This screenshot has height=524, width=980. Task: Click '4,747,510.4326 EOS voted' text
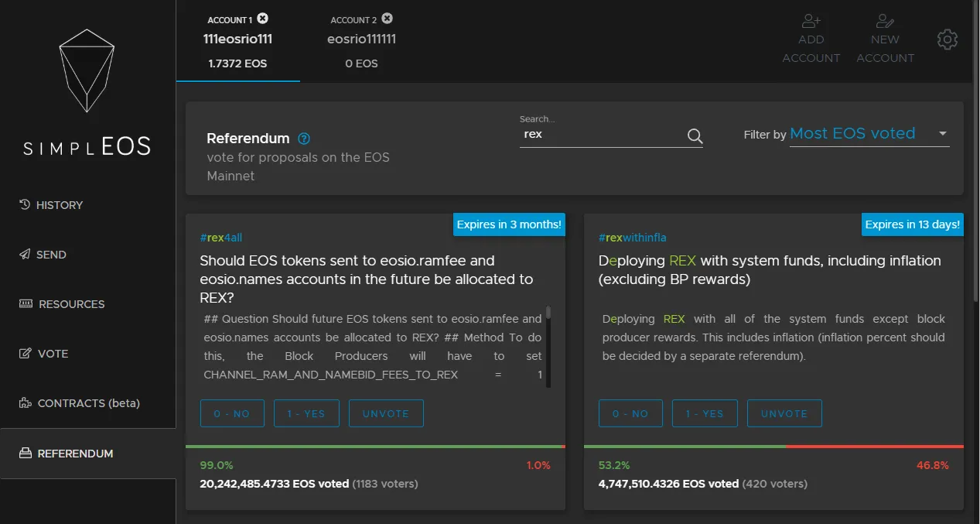[668, 484]
